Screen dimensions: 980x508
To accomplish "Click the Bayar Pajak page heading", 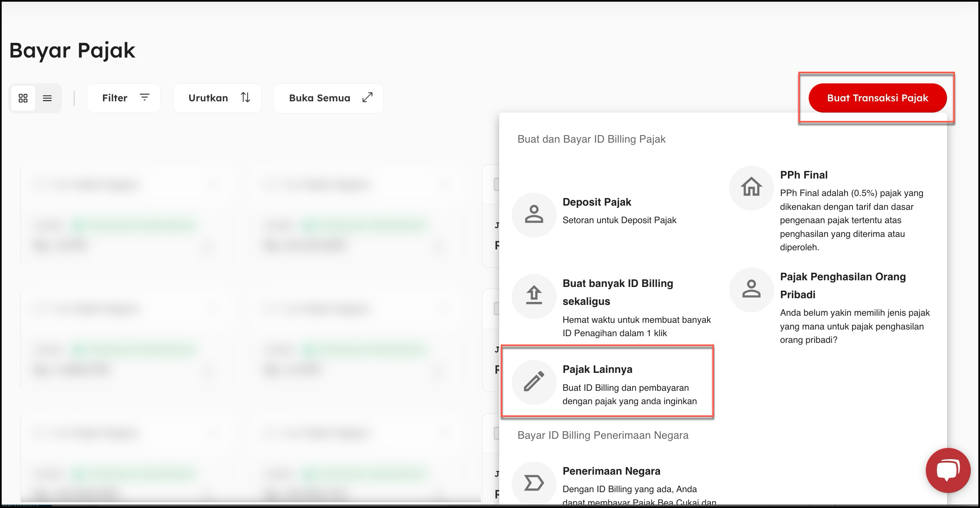I will click(x=72, y=50).
